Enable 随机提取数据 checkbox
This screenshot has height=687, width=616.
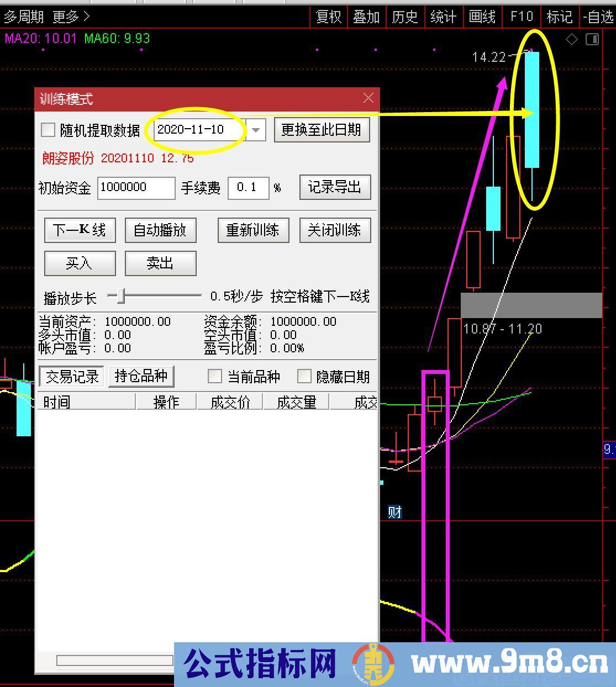tap(48, 130)
